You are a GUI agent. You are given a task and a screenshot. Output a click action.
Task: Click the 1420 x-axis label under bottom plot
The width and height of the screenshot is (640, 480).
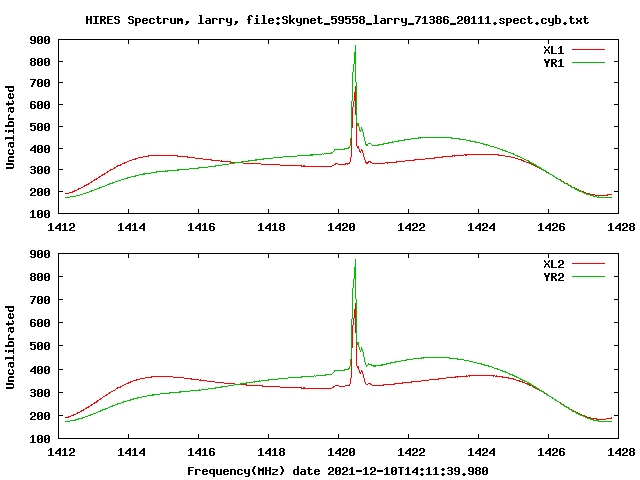(x=341, y=452)
